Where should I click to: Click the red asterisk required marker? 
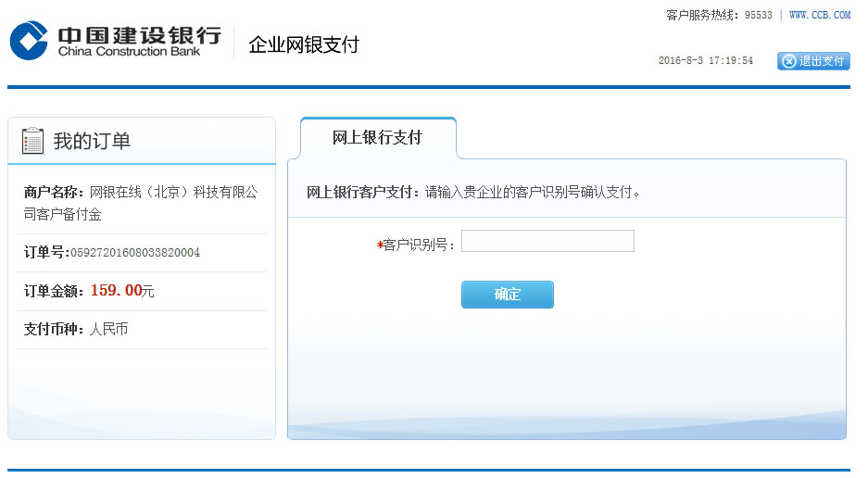tap(380, 245)
